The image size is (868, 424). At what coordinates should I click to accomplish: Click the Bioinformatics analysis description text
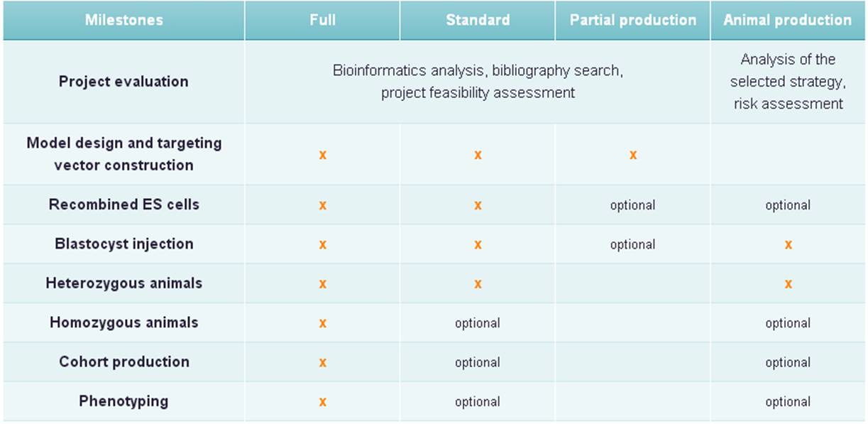click(478, 82)
